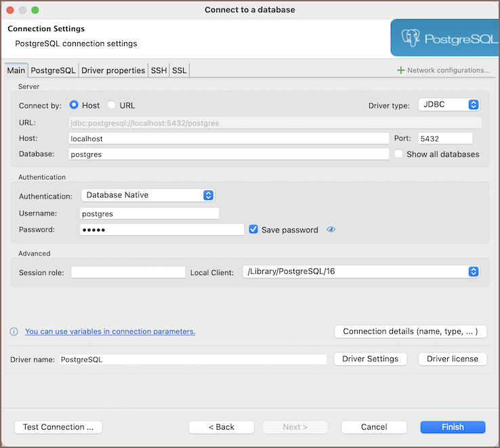Click the Finish button
Screen dimensions: 500x448
click(453, 427)
